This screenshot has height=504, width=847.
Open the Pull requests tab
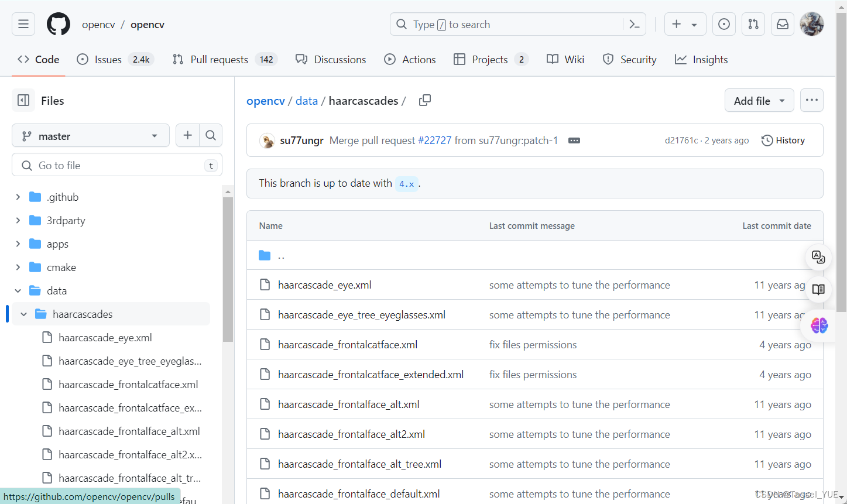[x=225, y=60]
